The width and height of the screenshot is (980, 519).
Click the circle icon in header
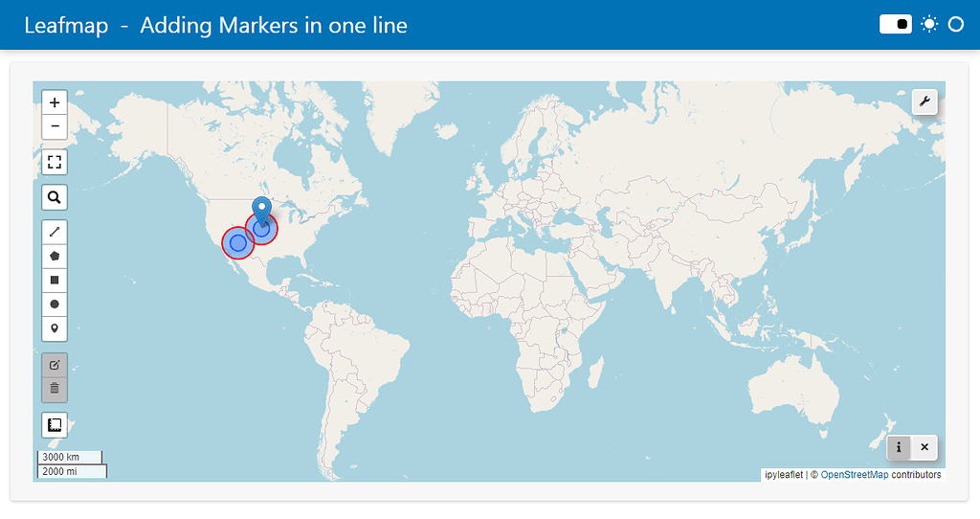[955, 25]
